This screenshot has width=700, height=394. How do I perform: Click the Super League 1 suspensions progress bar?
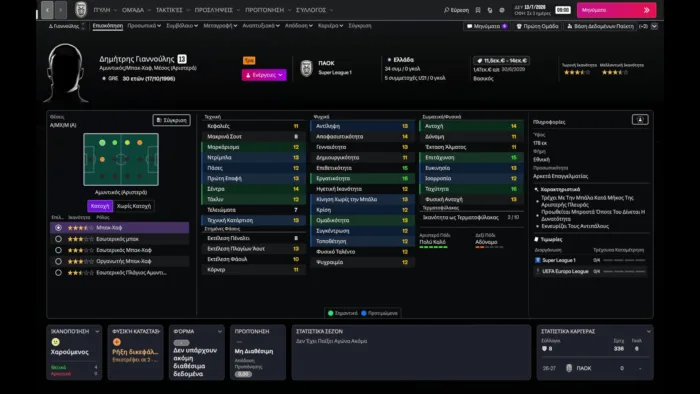(x=624, y=260)
